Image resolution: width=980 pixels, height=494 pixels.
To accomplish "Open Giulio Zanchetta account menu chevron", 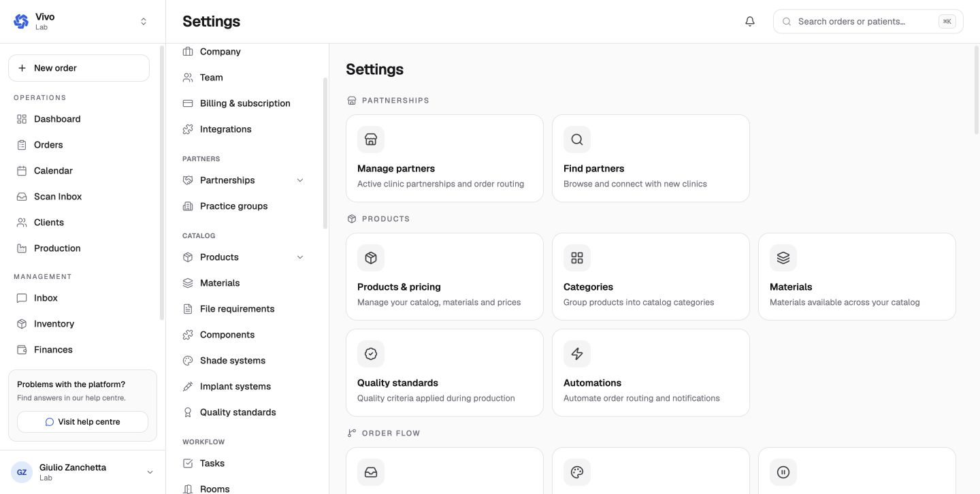I will [x=150, y=472].
